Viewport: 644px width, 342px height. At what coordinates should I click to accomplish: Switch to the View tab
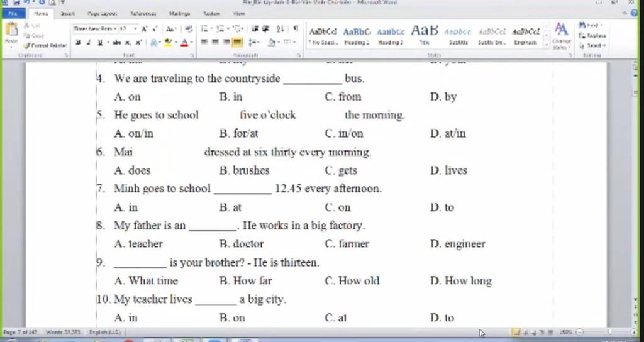pyautogui.click(x=238, y=14)
